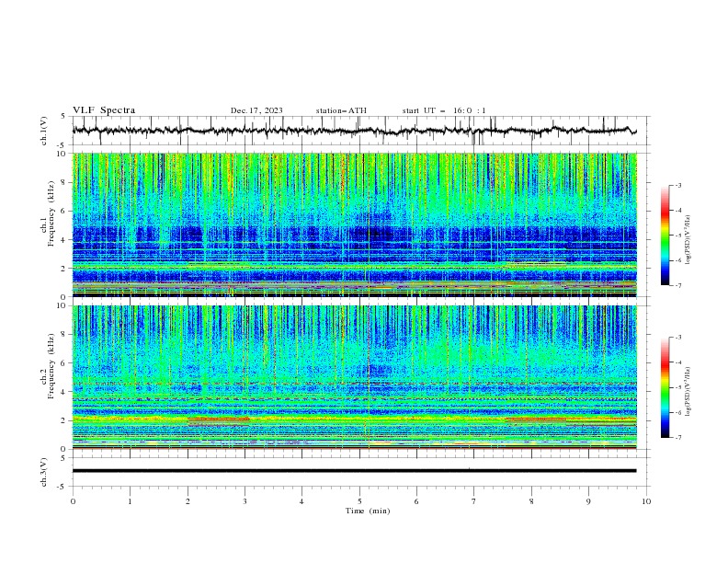Click the time axis tick label "5"
Screen dimensions: 728x563
point(359,501)
